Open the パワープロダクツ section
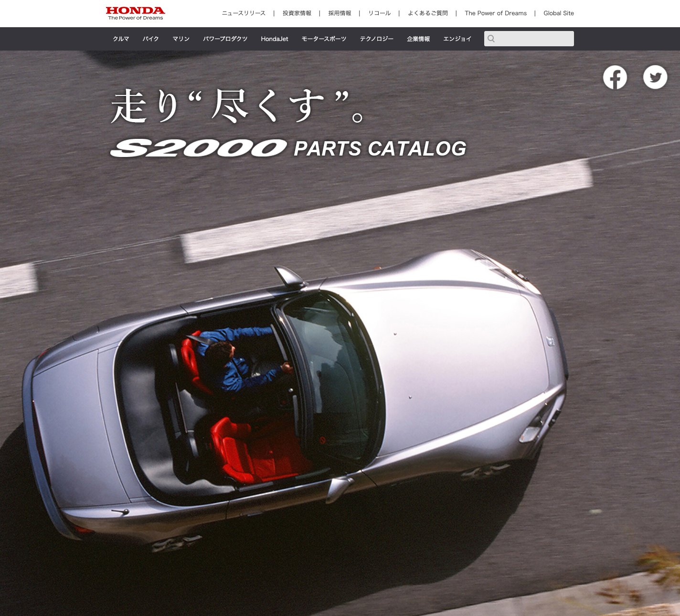The width and height of the screenshot is (680, 616). (224, 39)
